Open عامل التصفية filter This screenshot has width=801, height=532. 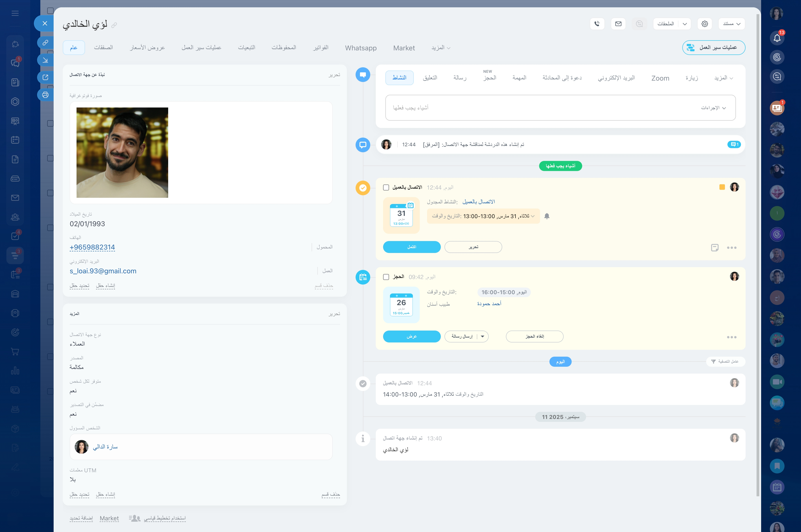click(725, 361)
